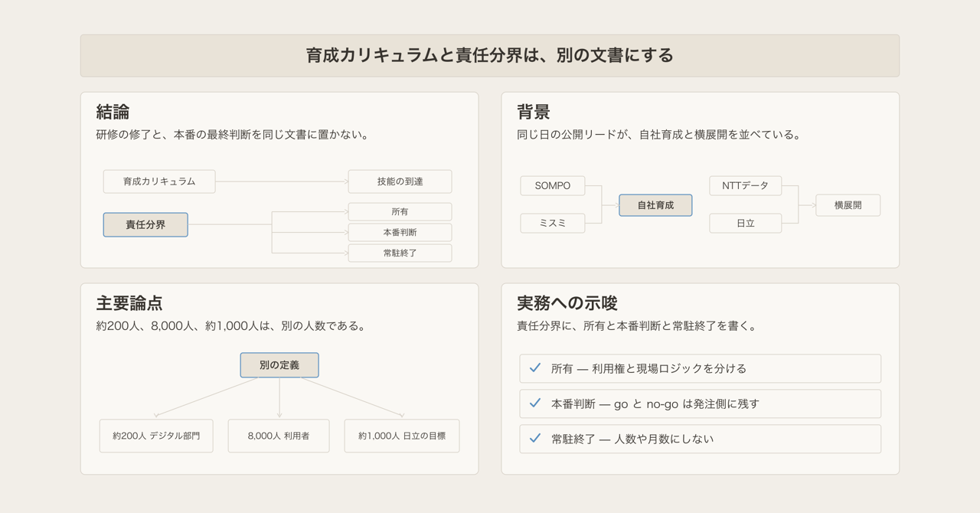Click the 主要論点 heading

click(129, 303)
